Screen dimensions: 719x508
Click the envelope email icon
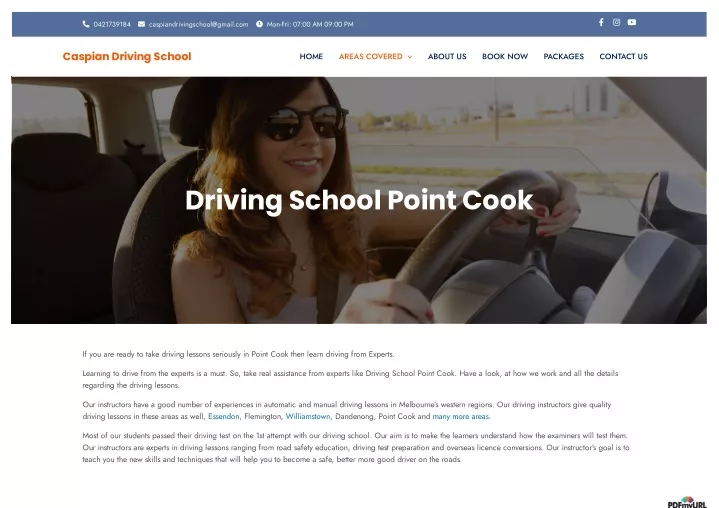(x=141, y=24)
